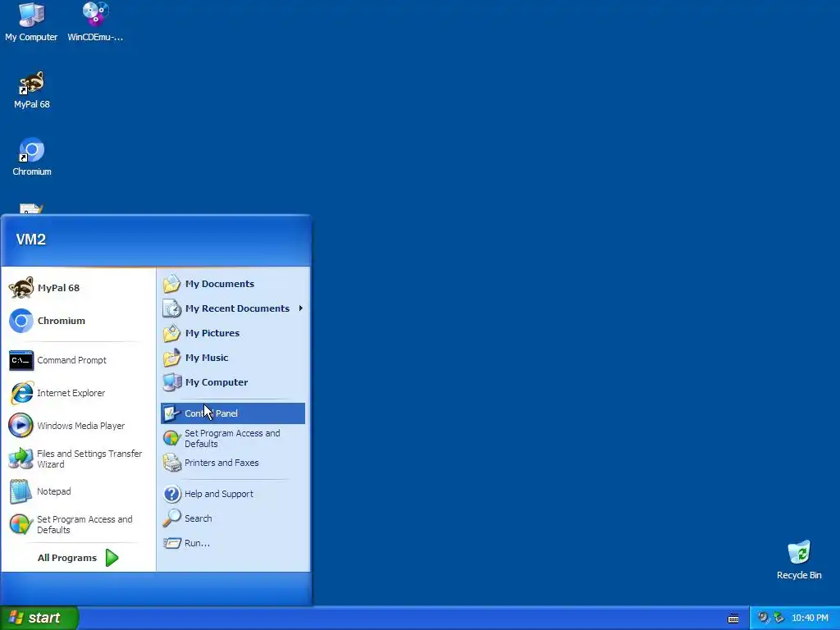
Task: Click the first system tray icon beside the clock
Action: (x=762, y=618)
